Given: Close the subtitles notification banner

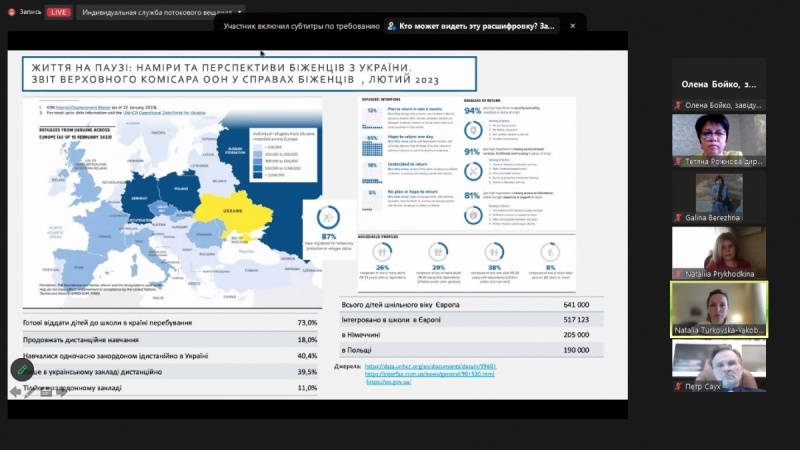Looking at the screenshot, I should pos(572,26).
